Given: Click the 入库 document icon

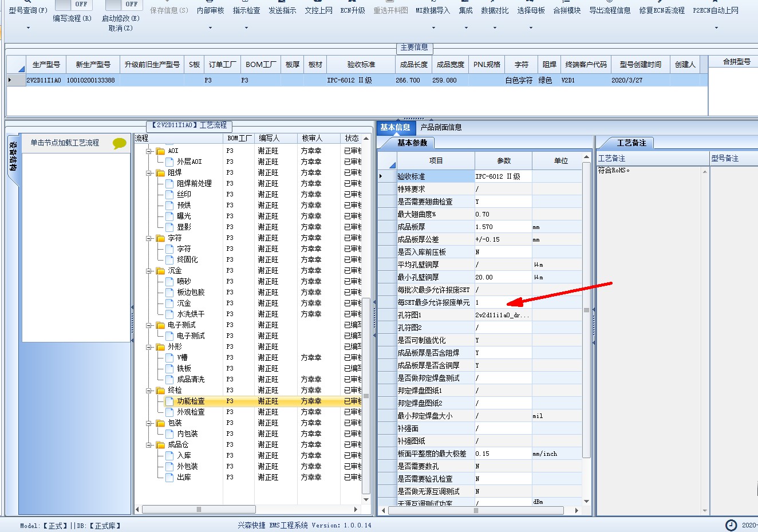Looking at the screenshot, I should [x=169, y=455].
